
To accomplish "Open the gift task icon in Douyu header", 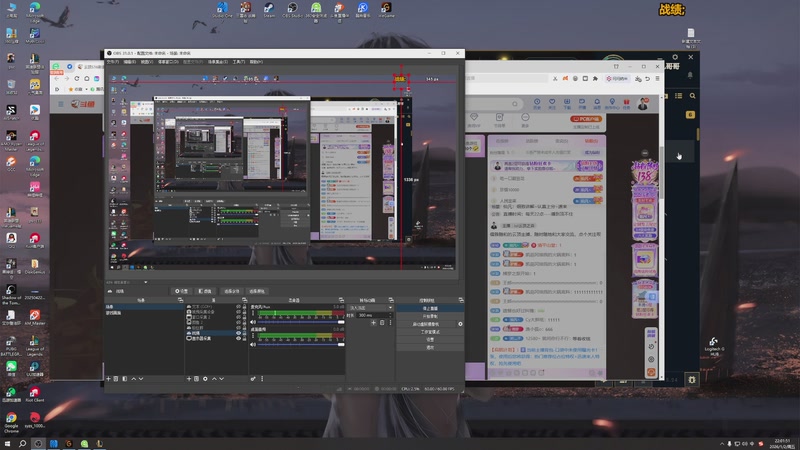I will (x=627, y=104).
